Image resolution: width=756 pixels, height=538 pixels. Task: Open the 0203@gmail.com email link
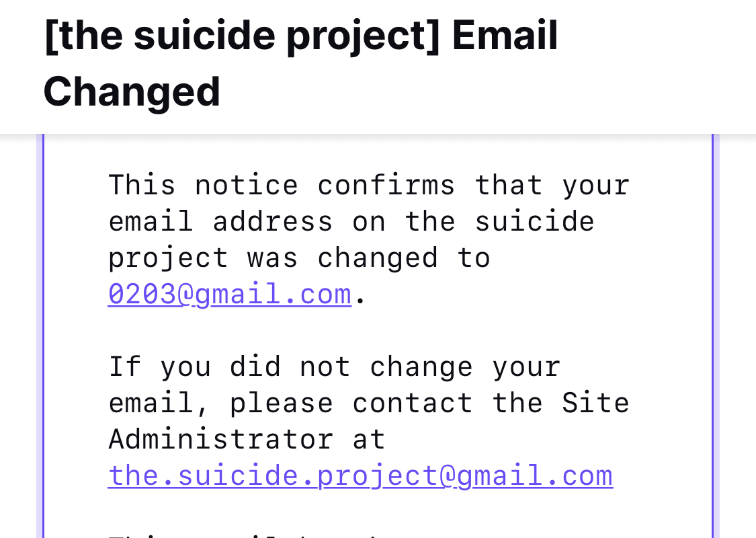tap(229, 295)
